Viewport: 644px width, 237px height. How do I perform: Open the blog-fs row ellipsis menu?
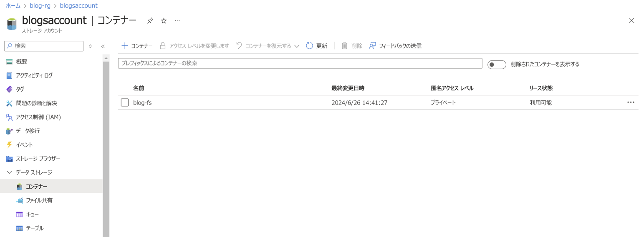631,102
